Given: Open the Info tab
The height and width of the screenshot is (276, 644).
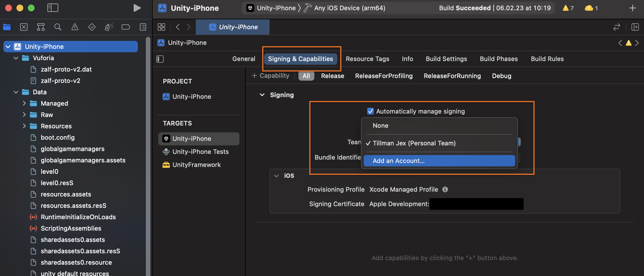Looking at the screenshot, I should pos(407,59).
